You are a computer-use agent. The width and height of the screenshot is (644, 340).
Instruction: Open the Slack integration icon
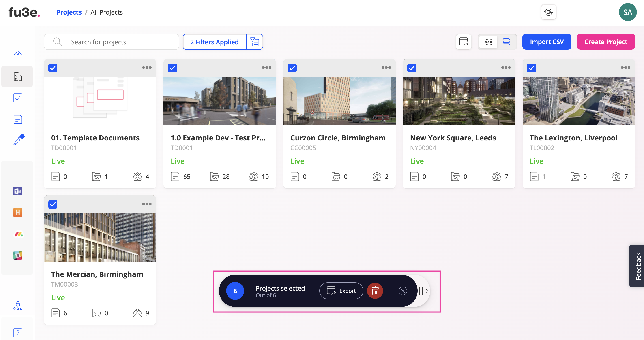click(18, 256)
